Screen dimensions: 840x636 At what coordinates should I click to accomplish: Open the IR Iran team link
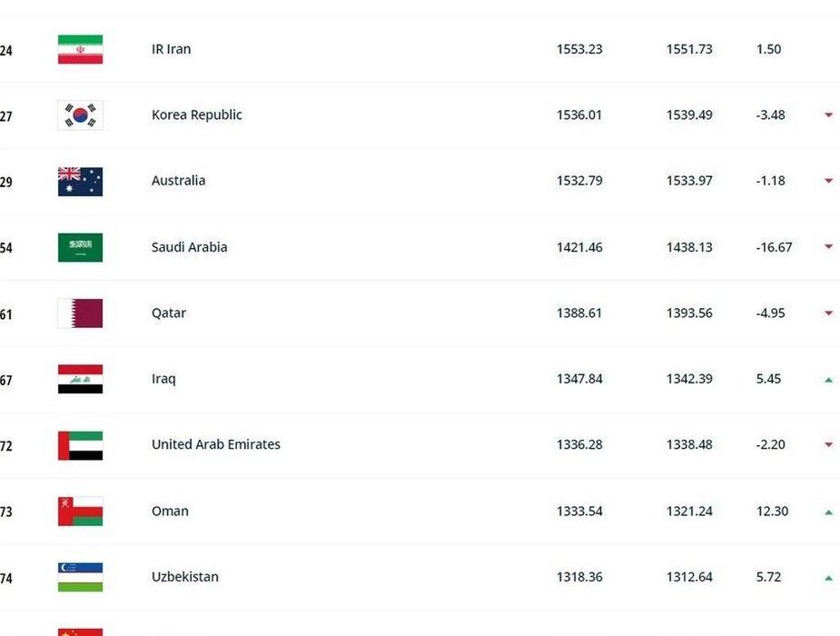[x=171, y=49]
